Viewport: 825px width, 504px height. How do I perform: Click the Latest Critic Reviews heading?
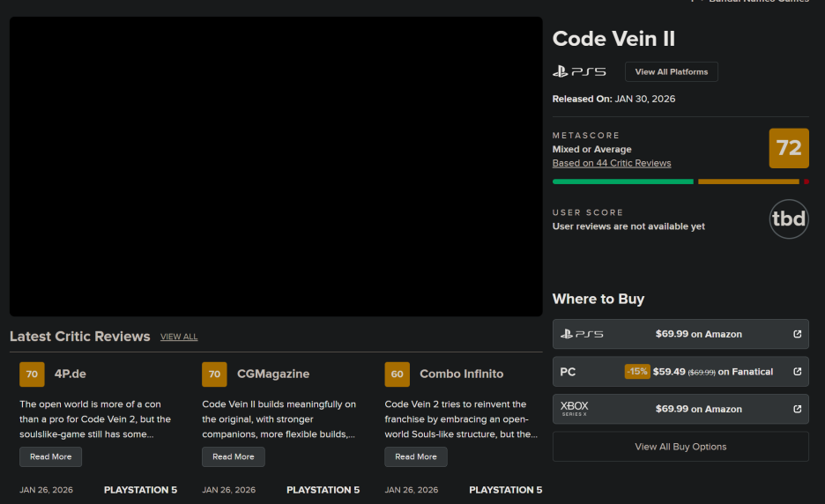(80, 337)
